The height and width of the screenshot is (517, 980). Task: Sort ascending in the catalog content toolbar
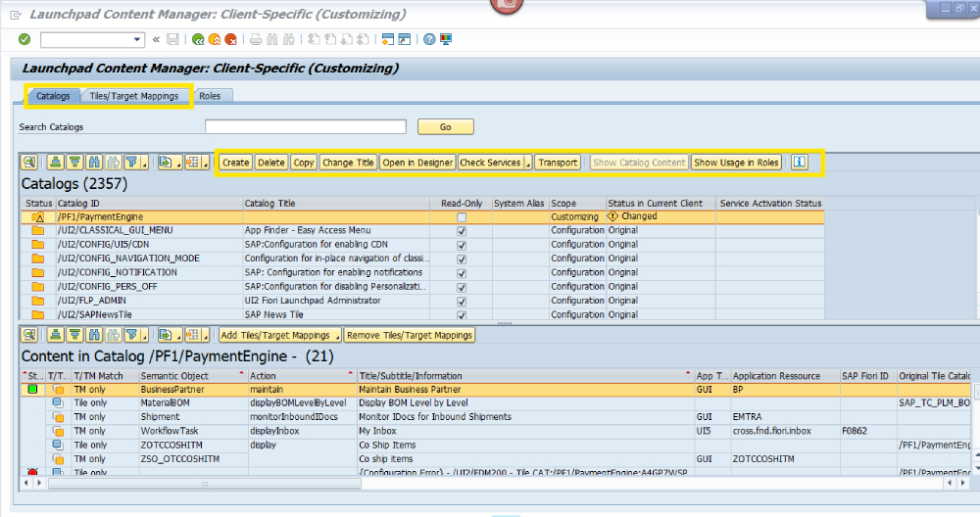click(56, 335)
